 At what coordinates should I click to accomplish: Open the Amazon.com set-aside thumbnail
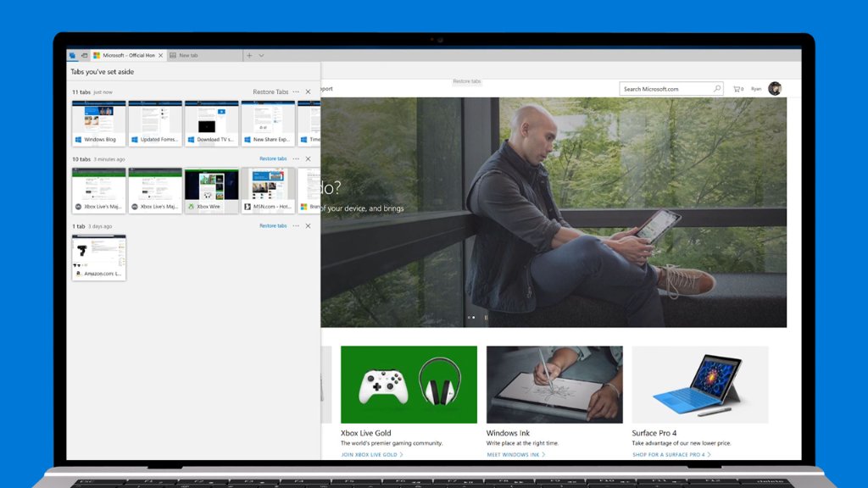99,258
